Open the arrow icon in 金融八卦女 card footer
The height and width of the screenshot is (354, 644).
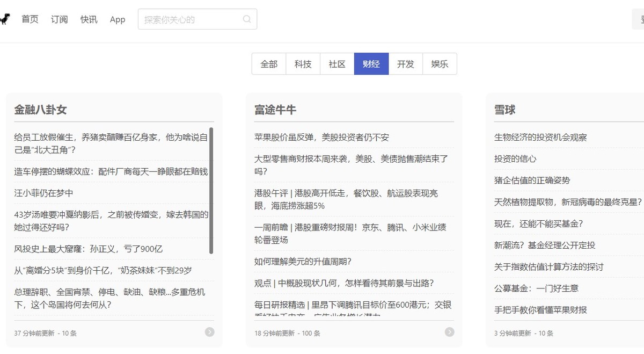[x=210, y=332]
